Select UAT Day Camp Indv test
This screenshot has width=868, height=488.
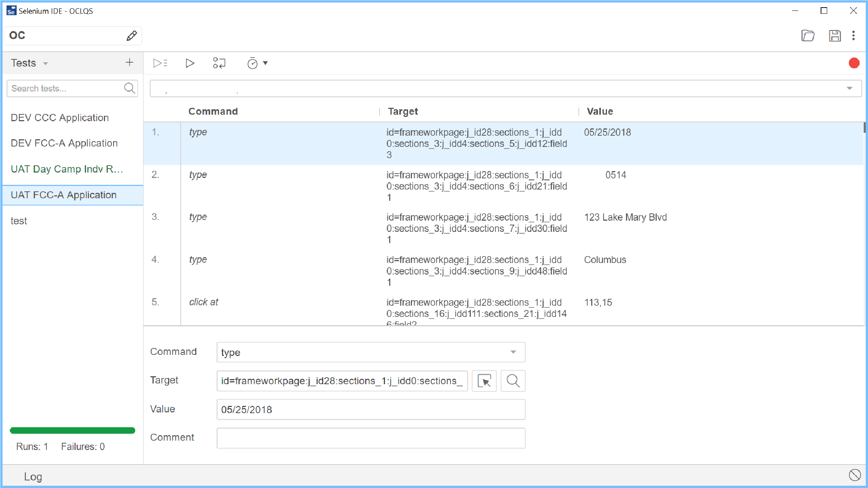tap(73, 169)
